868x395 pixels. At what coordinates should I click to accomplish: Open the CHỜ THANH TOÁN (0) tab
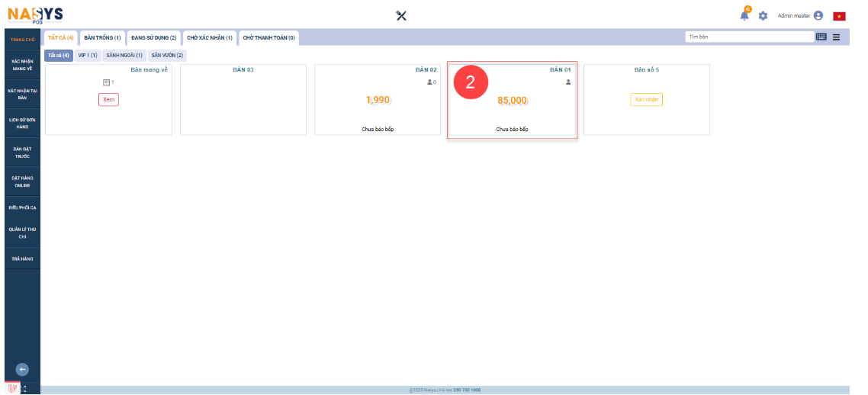tap(268, 37)
